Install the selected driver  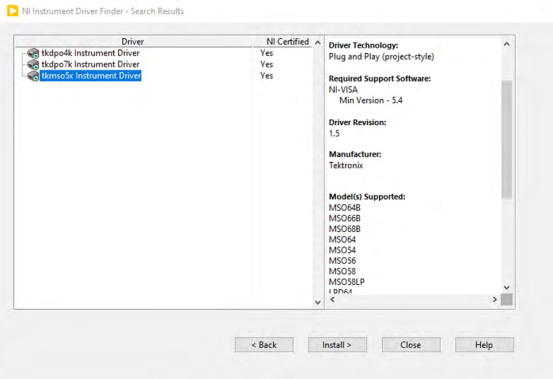pyautogui.click(x=337, y=345)
